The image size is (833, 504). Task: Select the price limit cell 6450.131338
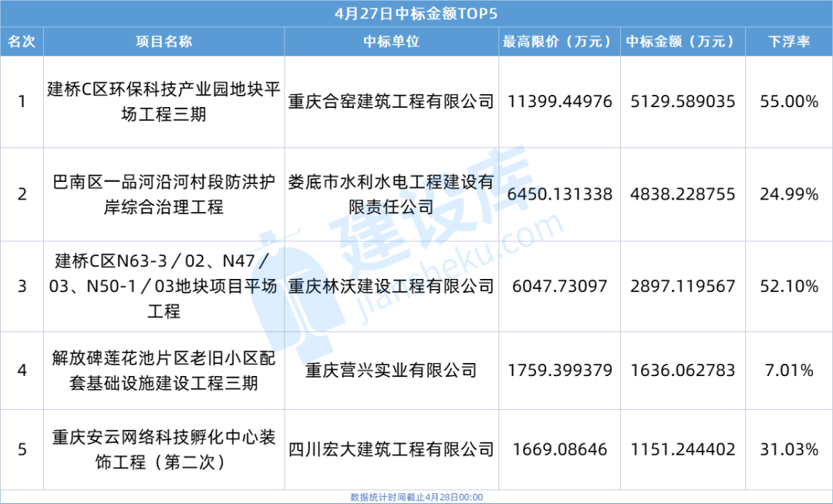[559, 195]
